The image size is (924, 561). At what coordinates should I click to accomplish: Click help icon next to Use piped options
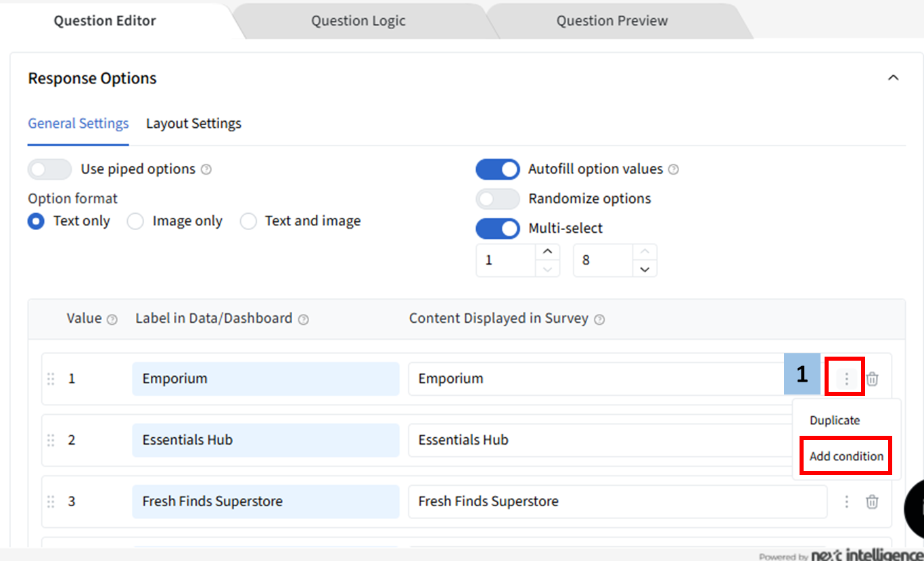pos(206,169)
